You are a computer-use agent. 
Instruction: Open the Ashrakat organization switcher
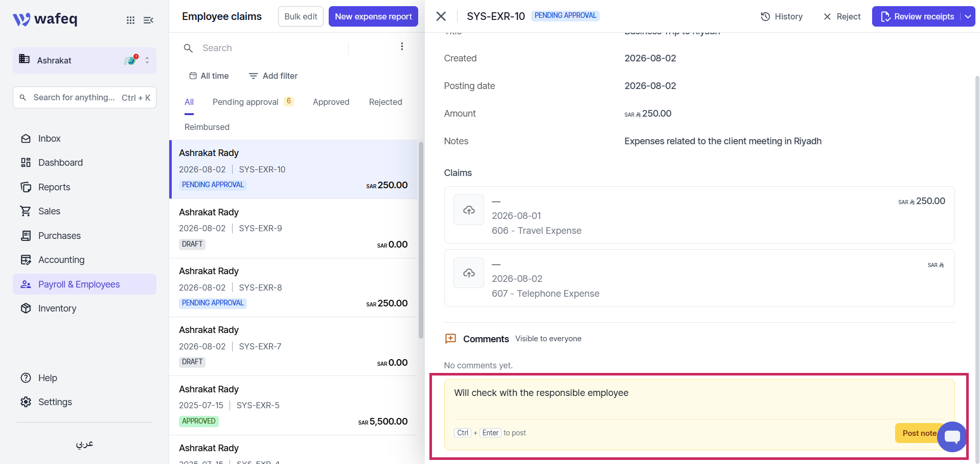pyautogui.click(x=84, y=60)
